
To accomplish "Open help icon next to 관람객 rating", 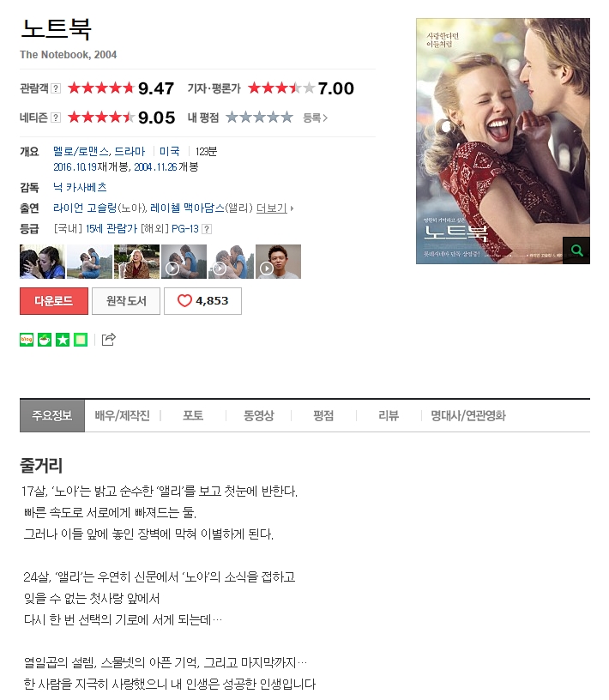I will (56, 88).
